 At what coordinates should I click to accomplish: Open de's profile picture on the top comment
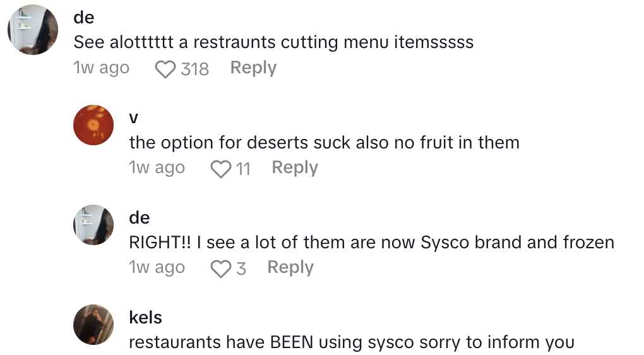point(33,30)
